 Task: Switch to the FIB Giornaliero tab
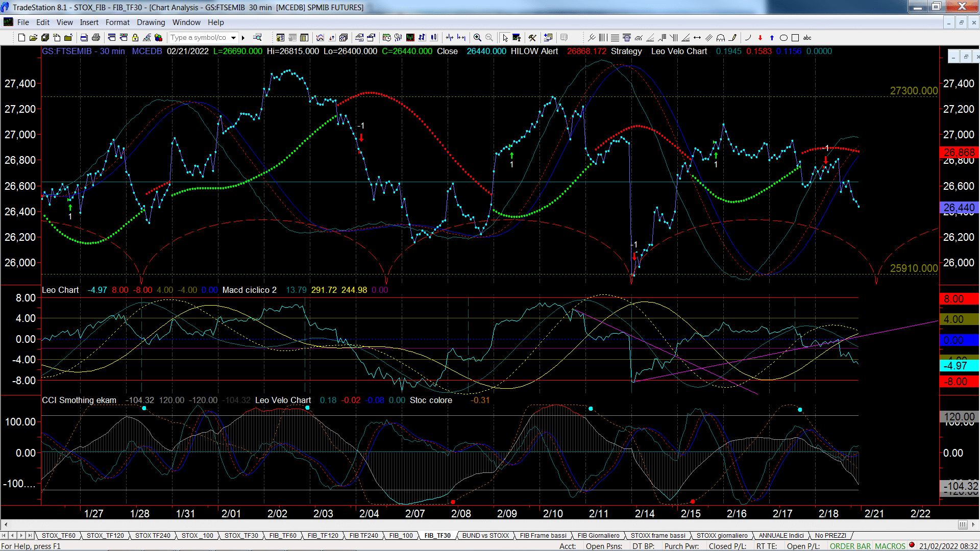point(598,536)
